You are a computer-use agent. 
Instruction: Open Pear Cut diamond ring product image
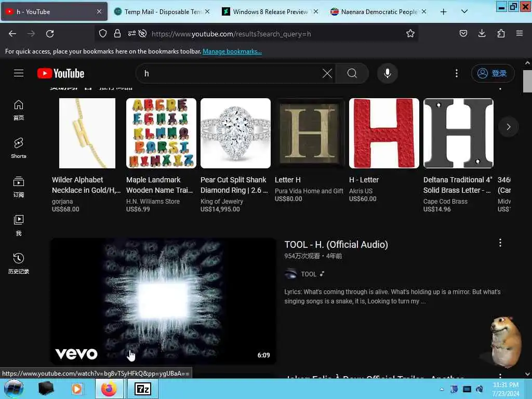[235, 133]
